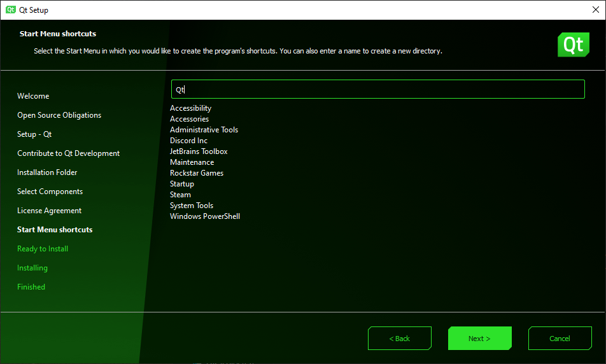Choose the Maintenance entry

point(192,162)
